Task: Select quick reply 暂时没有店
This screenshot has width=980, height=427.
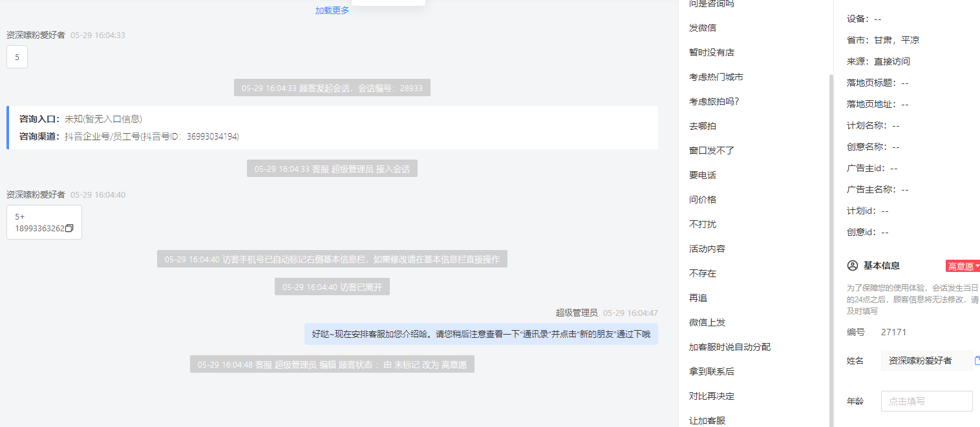Action: (712, 52)
